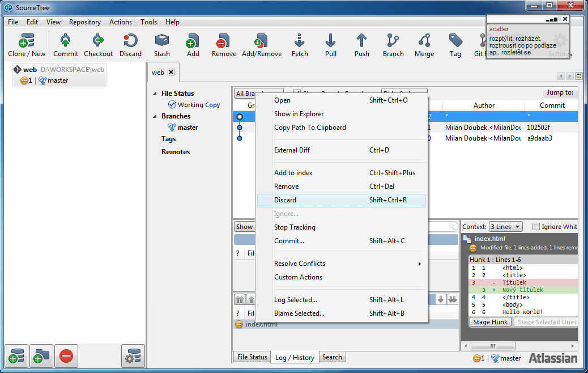The image size is (588, 373).
Task: Toggle the Ignore Whitespace checkbox
Action: tap(536, 227)
